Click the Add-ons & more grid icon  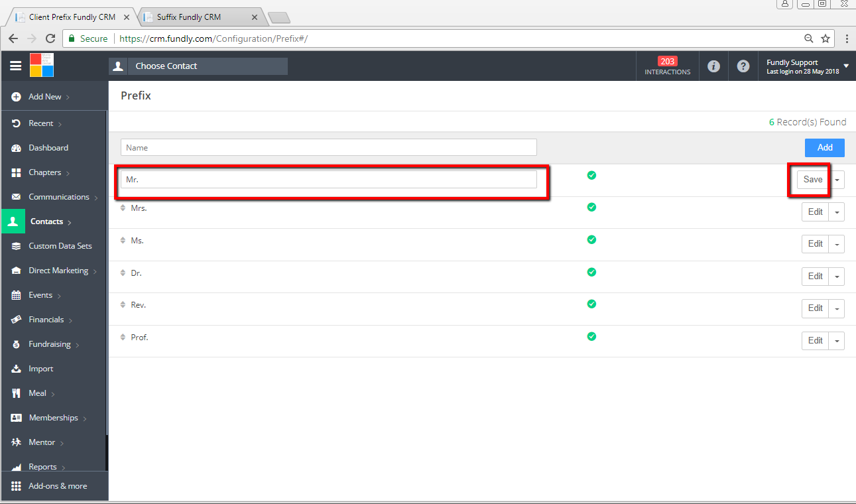click(x=17, y=486)
